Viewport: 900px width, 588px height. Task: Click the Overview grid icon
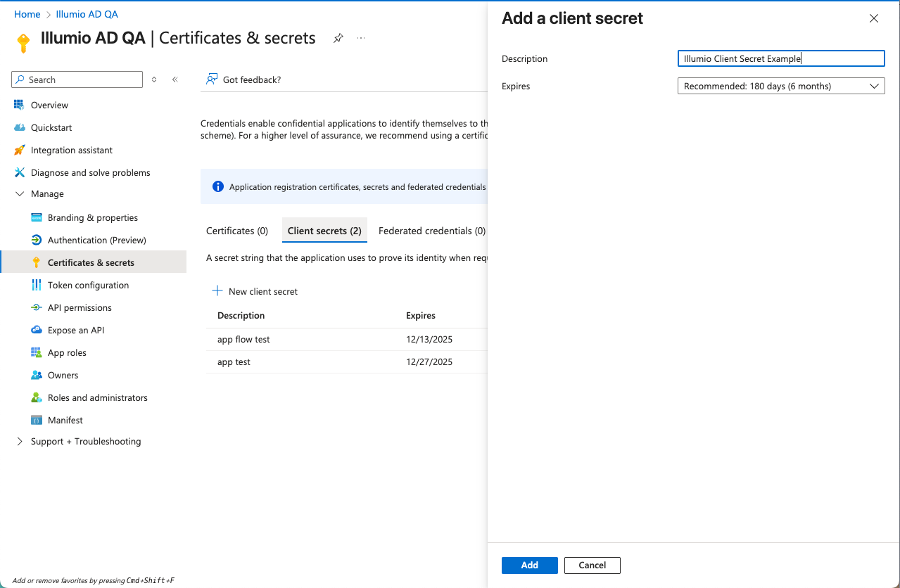(x=19, y=105)
